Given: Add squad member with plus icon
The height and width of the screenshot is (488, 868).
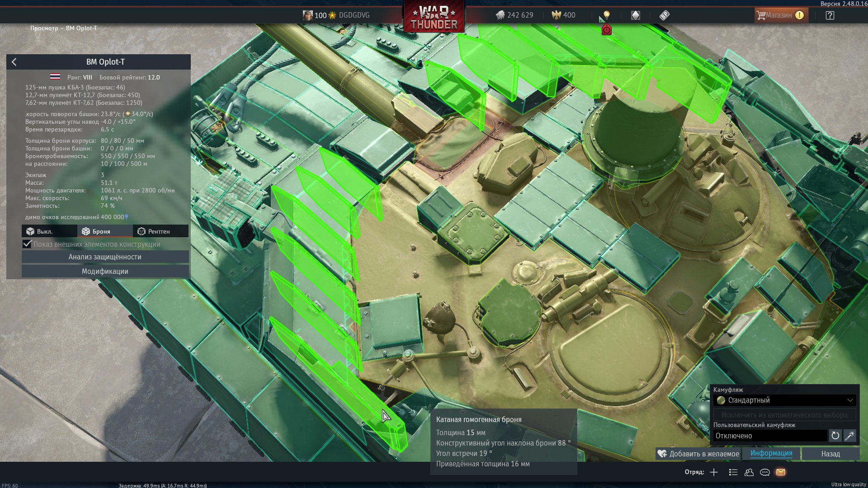Looking at the screenshot, I should click(x=714, y=472).
